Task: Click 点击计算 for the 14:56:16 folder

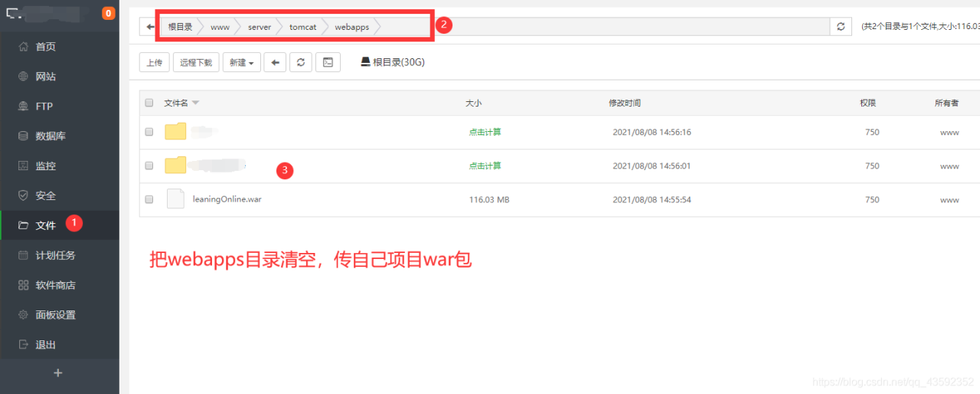Action: [x=485, y=132]
